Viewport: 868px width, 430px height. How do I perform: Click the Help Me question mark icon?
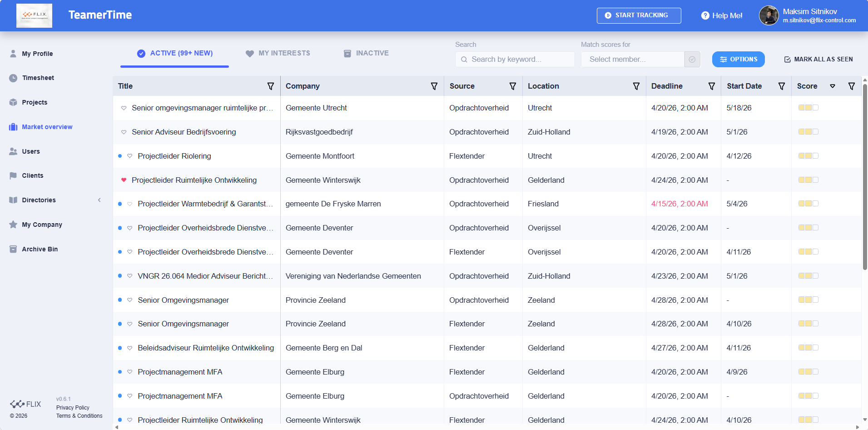[704, 15]
